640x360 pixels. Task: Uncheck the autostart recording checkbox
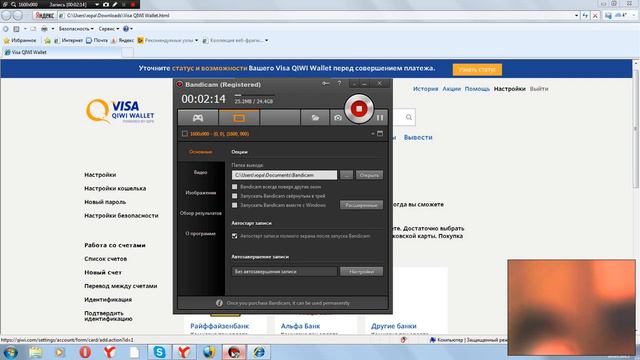(x=235, y=236)
